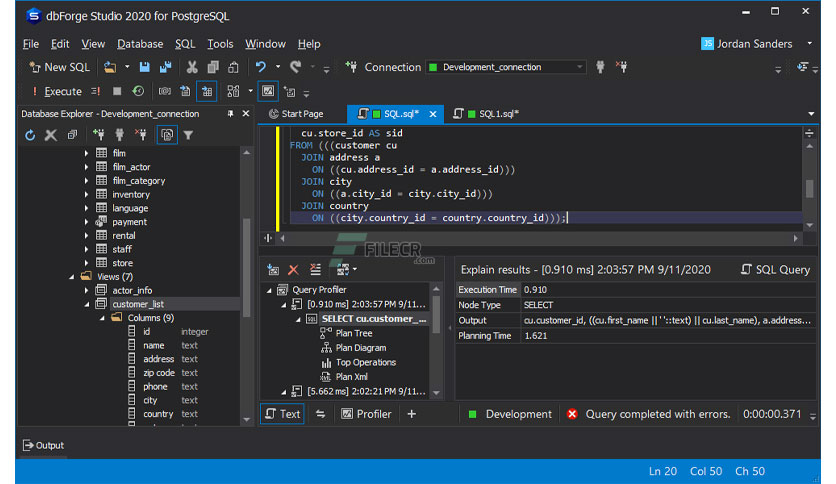836x484 pixels.
Task: Open the SQL menu
Action: point(185,44)
